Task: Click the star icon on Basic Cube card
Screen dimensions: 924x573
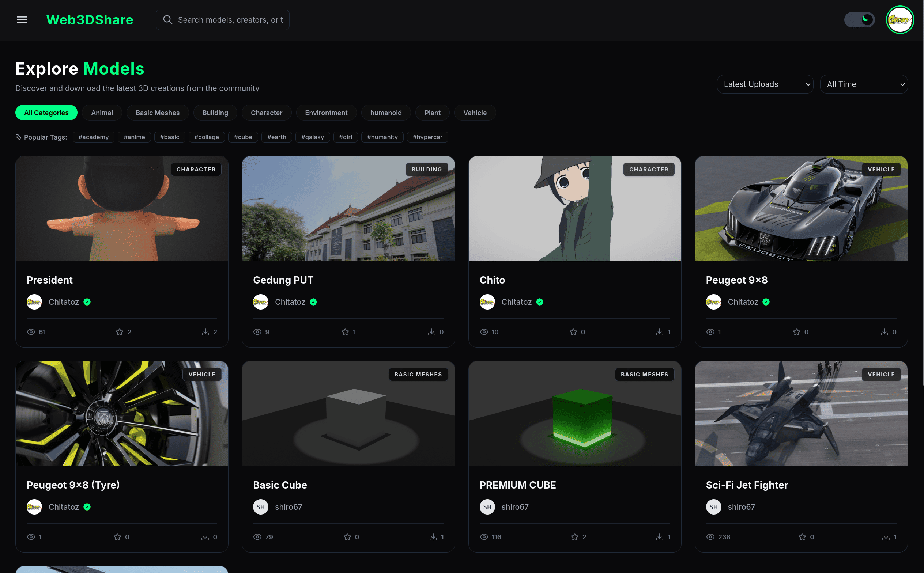Action: coord(347,537)
